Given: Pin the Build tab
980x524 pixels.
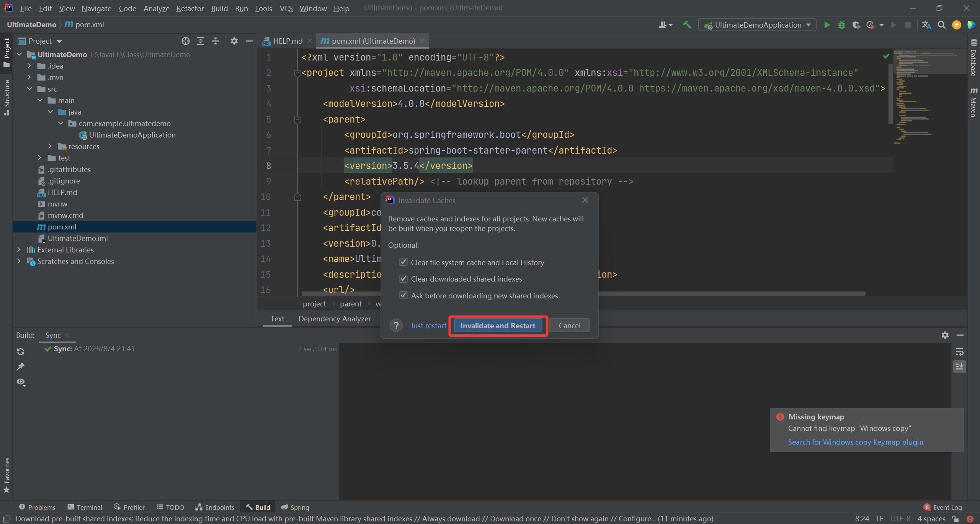Looking at the screenshot, I should tap(21, 367).
